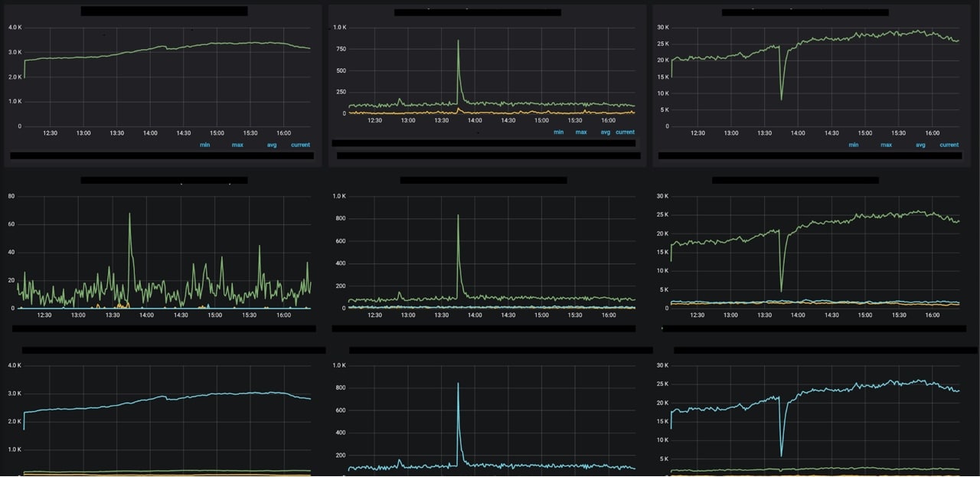Sort top-left panel legend by avg
The width and height of the screenshot is (980, 477).
(x=272, y=144)
